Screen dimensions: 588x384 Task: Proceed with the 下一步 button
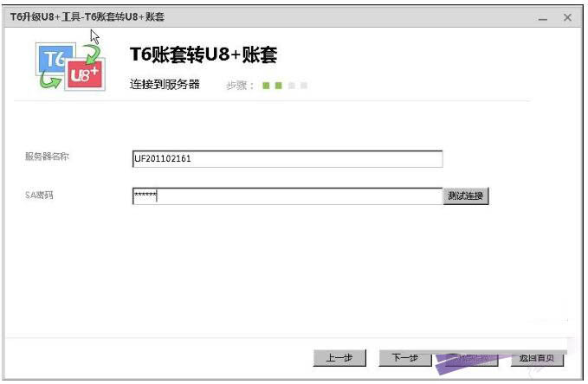(405, 358)
